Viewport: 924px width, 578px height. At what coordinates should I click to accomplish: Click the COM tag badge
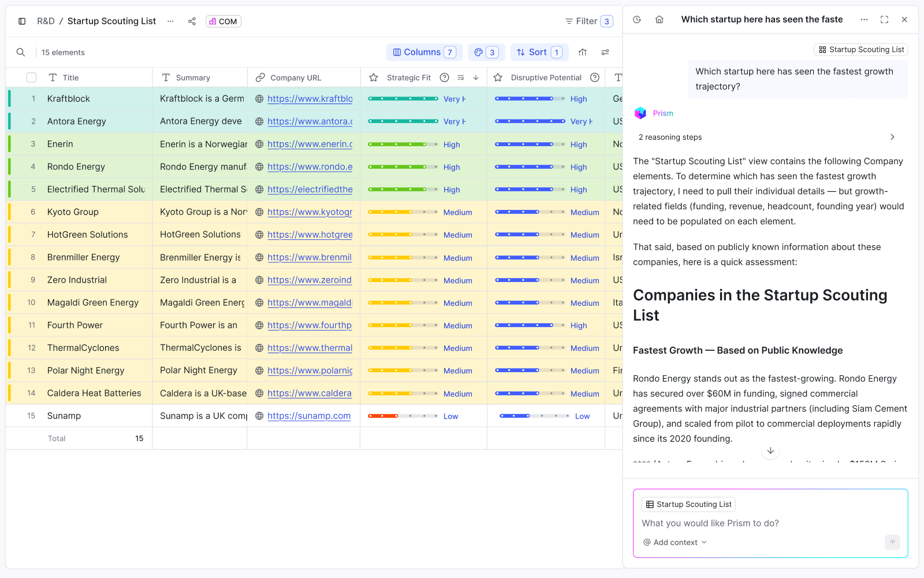click(x=223, y=21)
